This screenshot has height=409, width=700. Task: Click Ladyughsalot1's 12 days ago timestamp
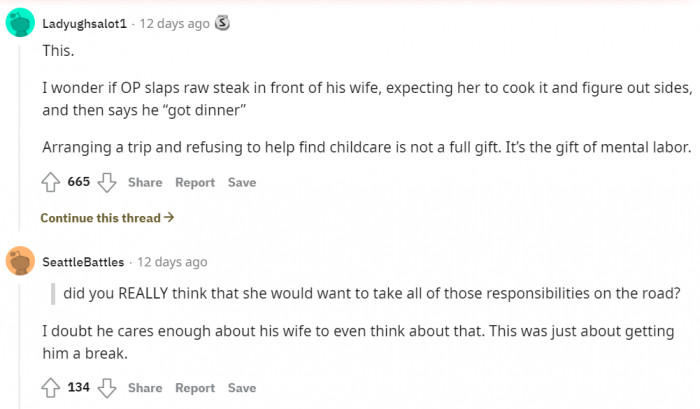pos(176,23)
